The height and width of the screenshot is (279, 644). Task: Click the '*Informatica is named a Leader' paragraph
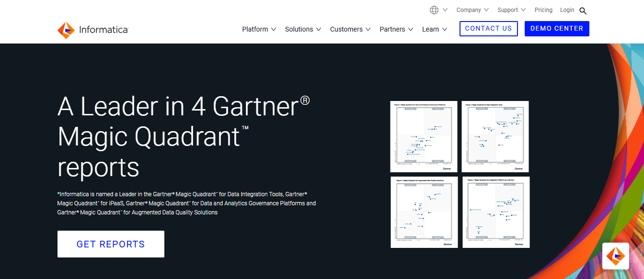[186, 203]
